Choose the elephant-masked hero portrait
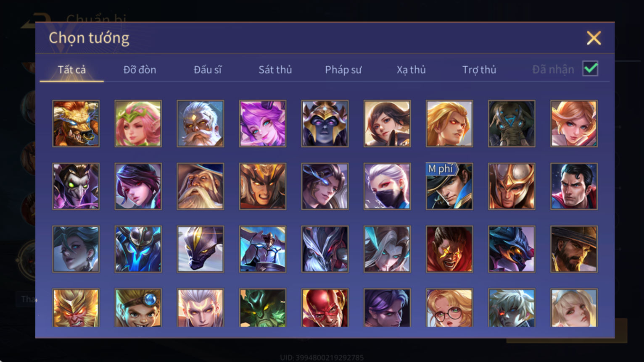The image size is (644, 362). pyautogui.click(x=512, y=123)
